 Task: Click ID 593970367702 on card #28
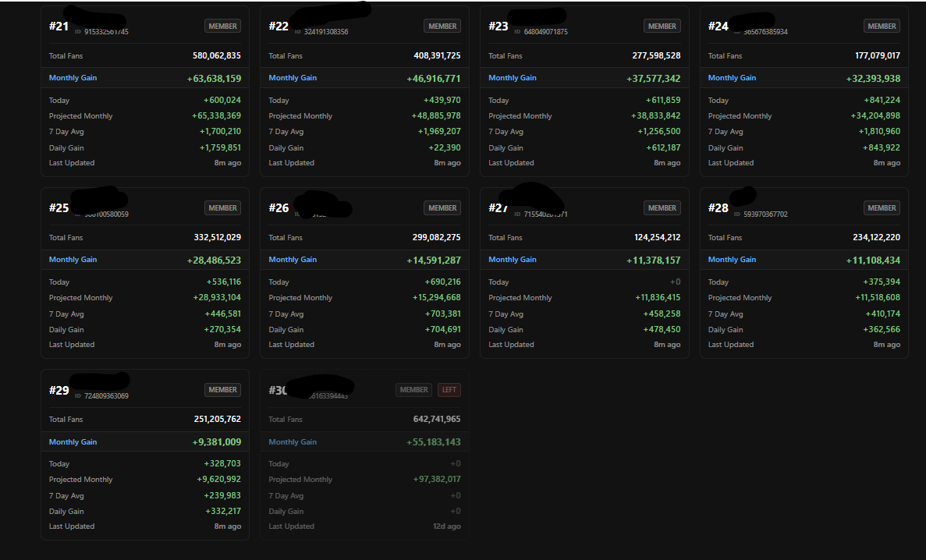click(765, 214)
